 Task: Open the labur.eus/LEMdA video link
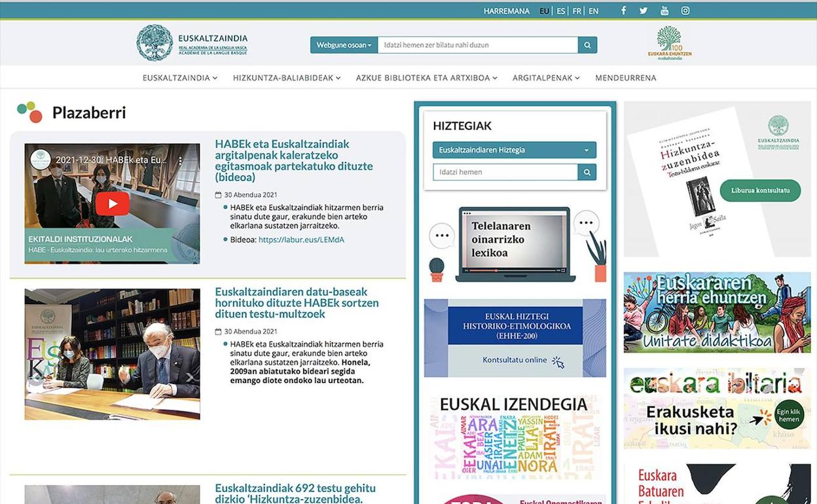[301, 240]
